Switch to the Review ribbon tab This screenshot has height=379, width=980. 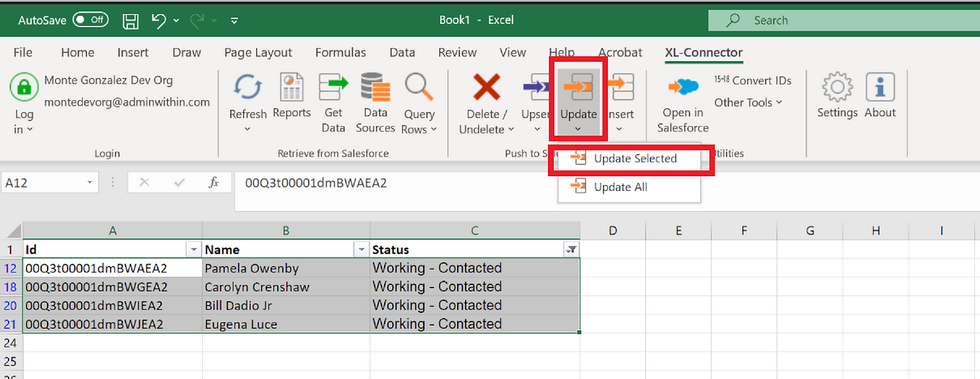(458, 52)
